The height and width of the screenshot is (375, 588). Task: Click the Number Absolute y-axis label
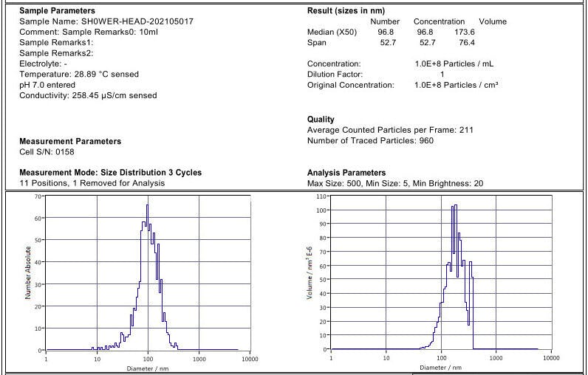[x=28, y=272]
